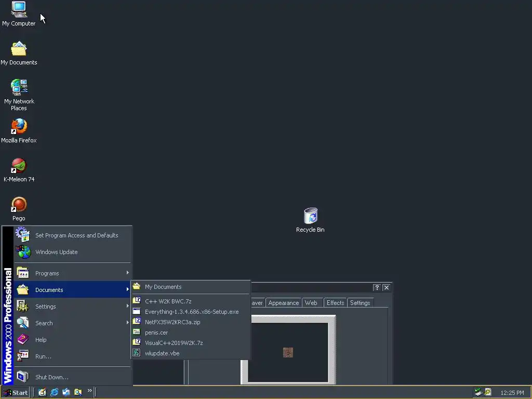Select the My Network Places desktop icon
This screenshot has width=532, height=399.
(x=19, y=95)
